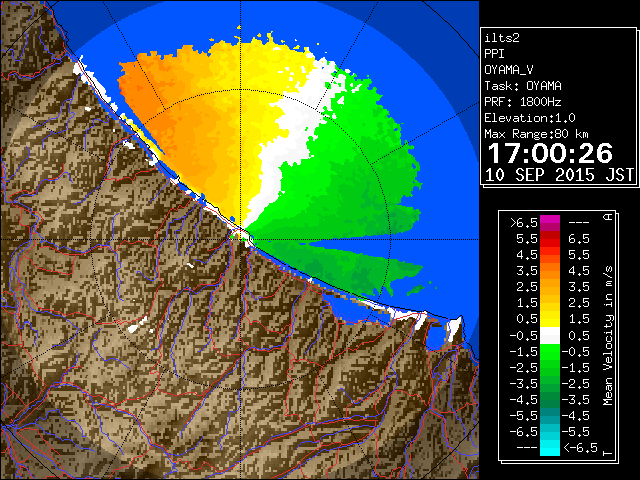The height and width of the screenshot is (480, 640).
Task: Click the 'Task: OYAMA' line
Action: (x=523, y=86)
